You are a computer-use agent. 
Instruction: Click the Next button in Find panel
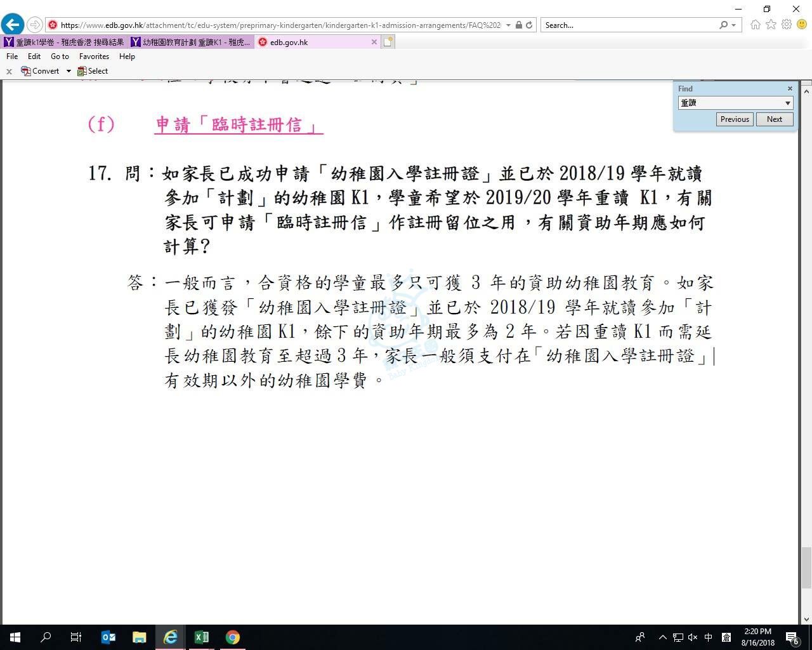click(774, 119)
